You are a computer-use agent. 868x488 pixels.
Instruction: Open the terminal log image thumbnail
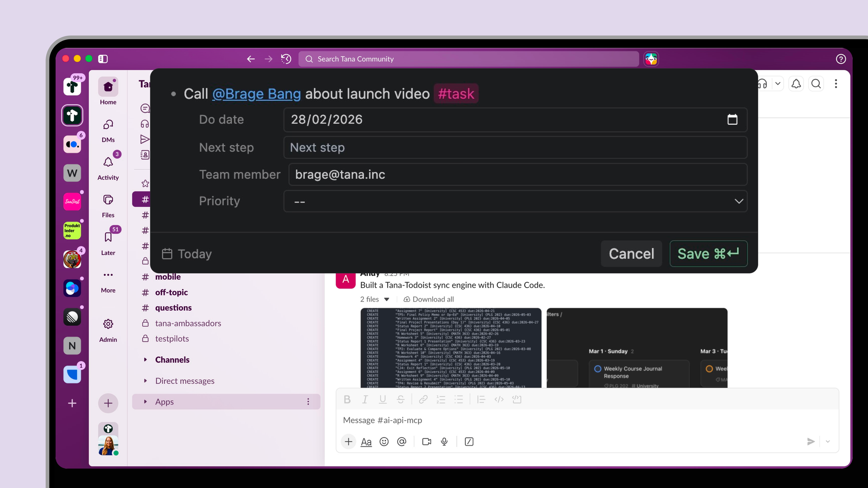(x=451, y=348)
